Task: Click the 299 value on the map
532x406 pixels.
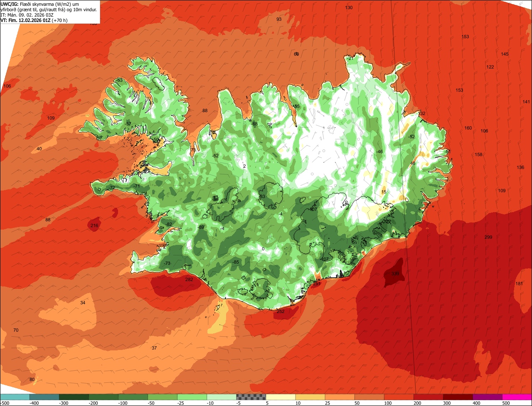Action: coord(488,237)
